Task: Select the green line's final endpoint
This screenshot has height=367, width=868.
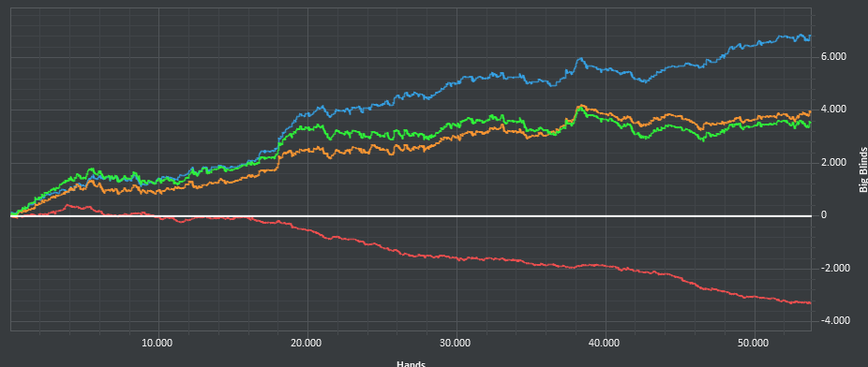Action: tap(811, 124)
